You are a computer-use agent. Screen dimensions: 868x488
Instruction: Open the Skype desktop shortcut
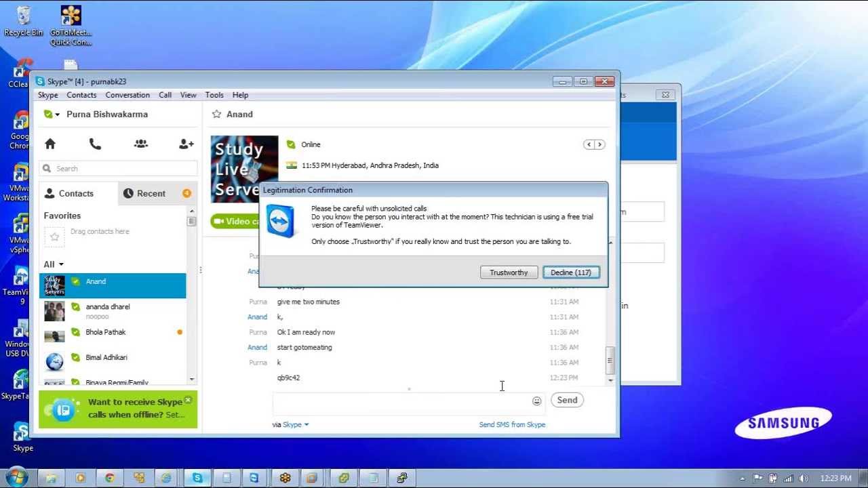coord(22,436)
